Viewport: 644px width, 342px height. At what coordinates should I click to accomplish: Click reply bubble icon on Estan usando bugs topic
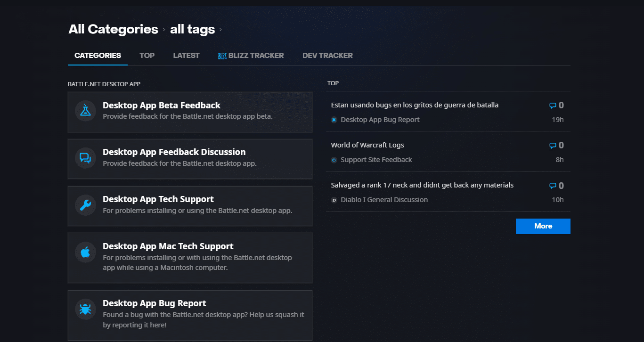coord(553,106)
